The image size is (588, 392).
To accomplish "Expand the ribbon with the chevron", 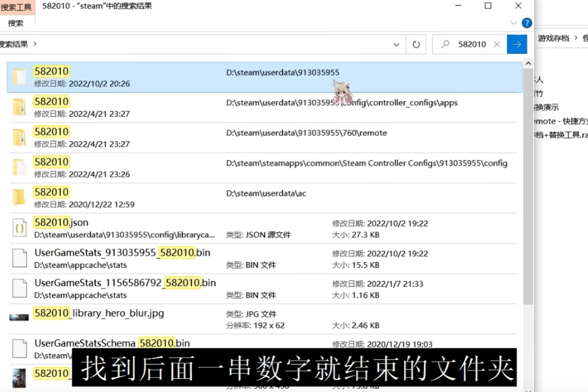I will point(513,23).
